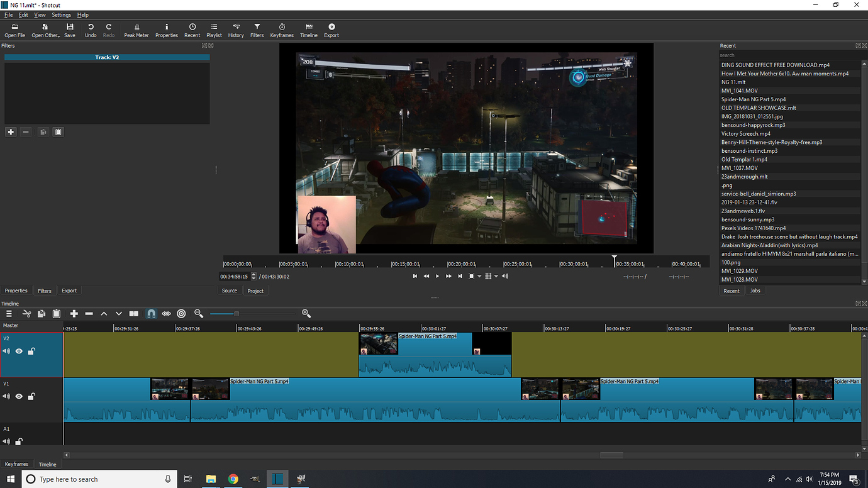The height and width of the screenshot is (488, 868).
Task: Play the video in the player
Action: pyautogui.click(x=437, y=276)
